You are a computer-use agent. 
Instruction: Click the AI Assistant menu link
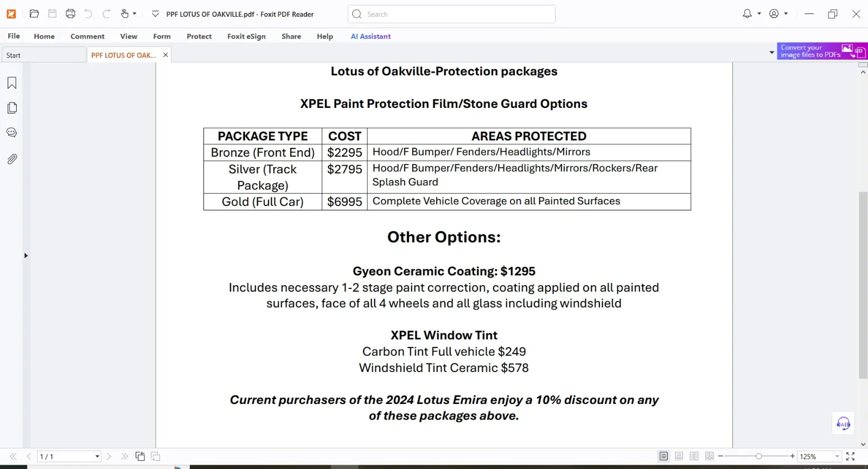371,36
